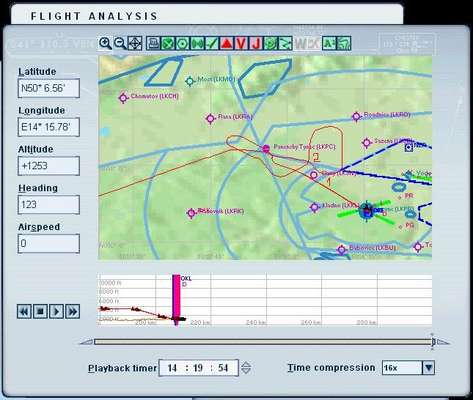Toggle map data labels icon
473x400 pixels.
329,43
